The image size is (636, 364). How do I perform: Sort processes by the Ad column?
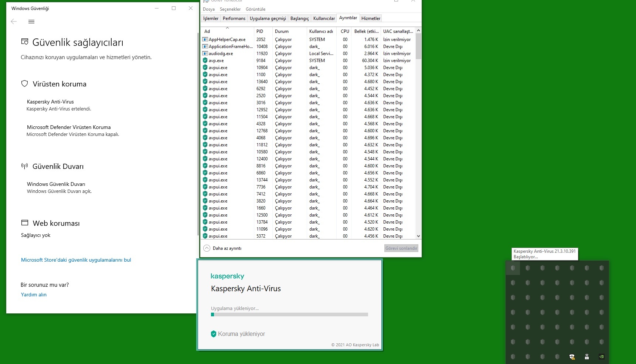coord(227,31)
